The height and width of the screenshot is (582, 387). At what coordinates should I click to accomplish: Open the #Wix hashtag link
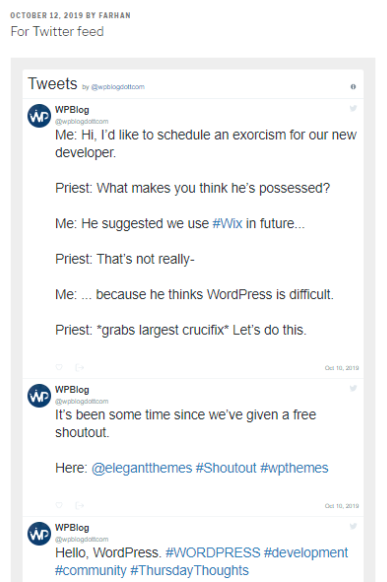click(x=227, y=223)
